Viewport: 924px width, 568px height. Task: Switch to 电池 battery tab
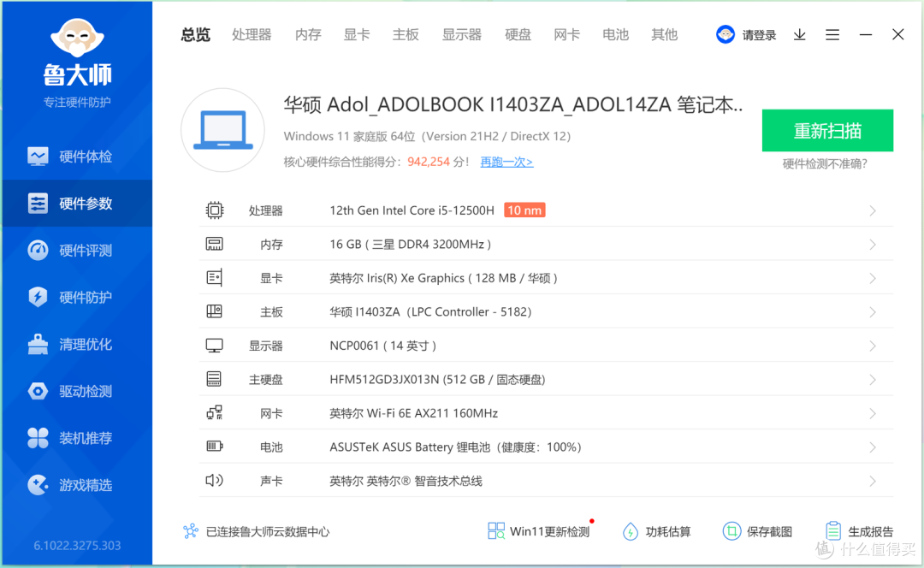pyautogui.click(x=616, y=35)
